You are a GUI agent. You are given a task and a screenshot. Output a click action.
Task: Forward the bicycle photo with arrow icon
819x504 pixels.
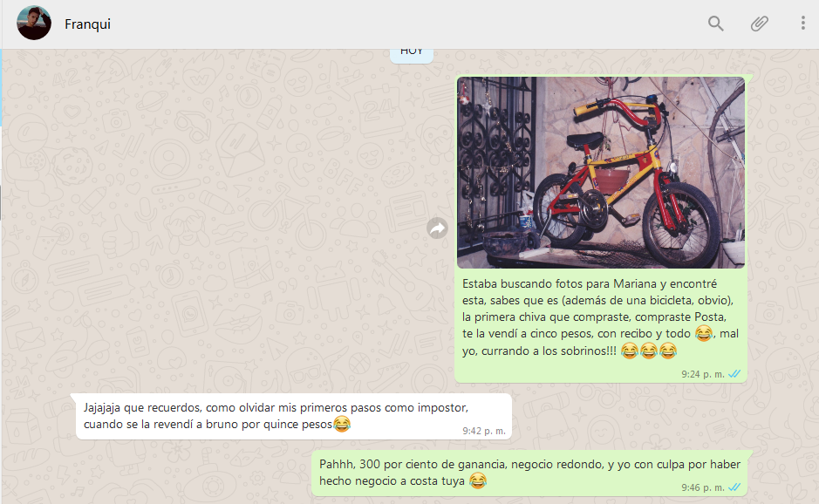tap(437, 228)
